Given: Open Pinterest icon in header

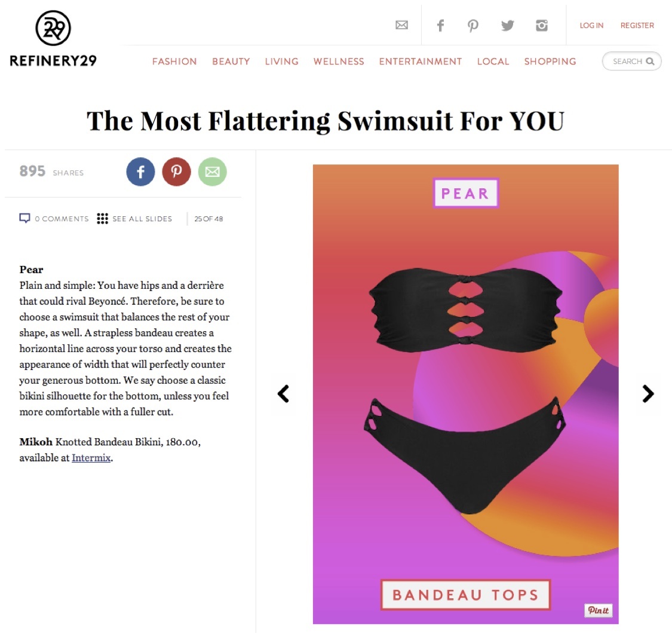Looking at the screenshot, I should [472, 26].
